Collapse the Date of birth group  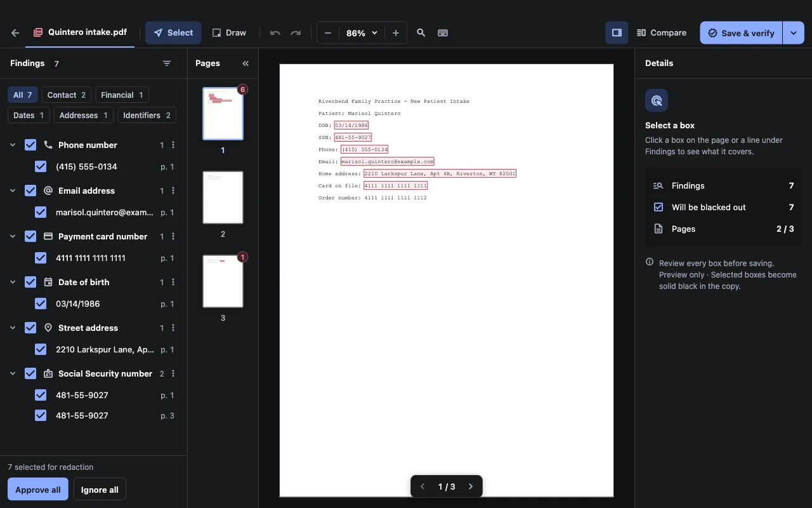point(13,282)
